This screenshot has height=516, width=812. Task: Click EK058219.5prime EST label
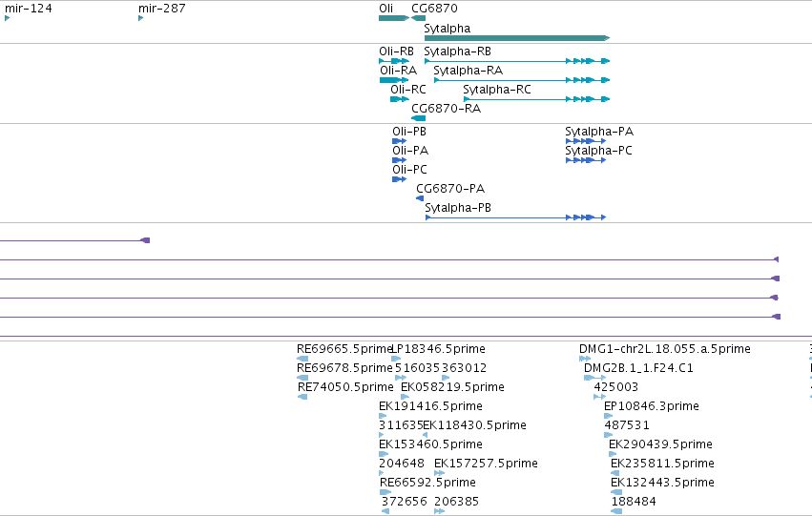[452, 387]
